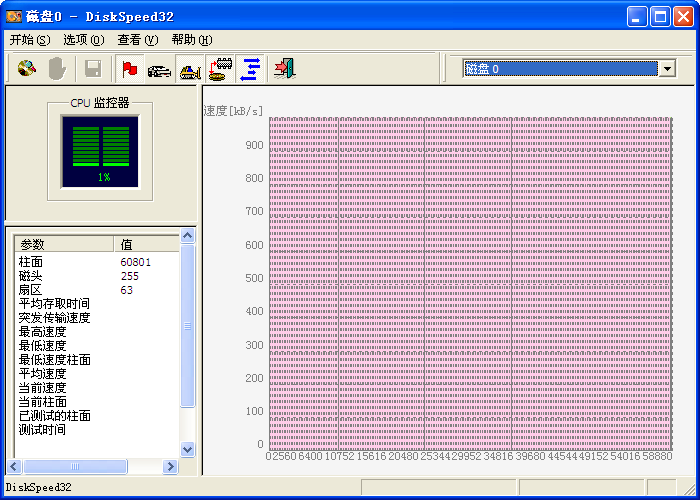Open the 帮助 menu
This screenshot has height=500, width=700.
(x=191, y=40)
